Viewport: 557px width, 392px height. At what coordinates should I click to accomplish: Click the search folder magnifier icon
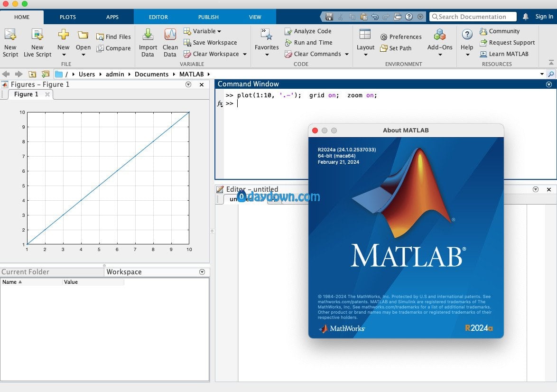551,74
